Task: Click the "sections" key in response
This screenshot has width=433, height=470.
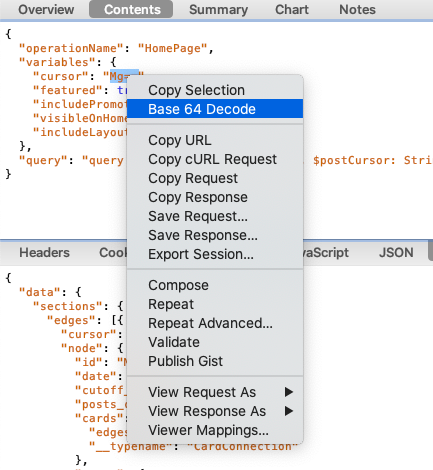Action: 68,306
